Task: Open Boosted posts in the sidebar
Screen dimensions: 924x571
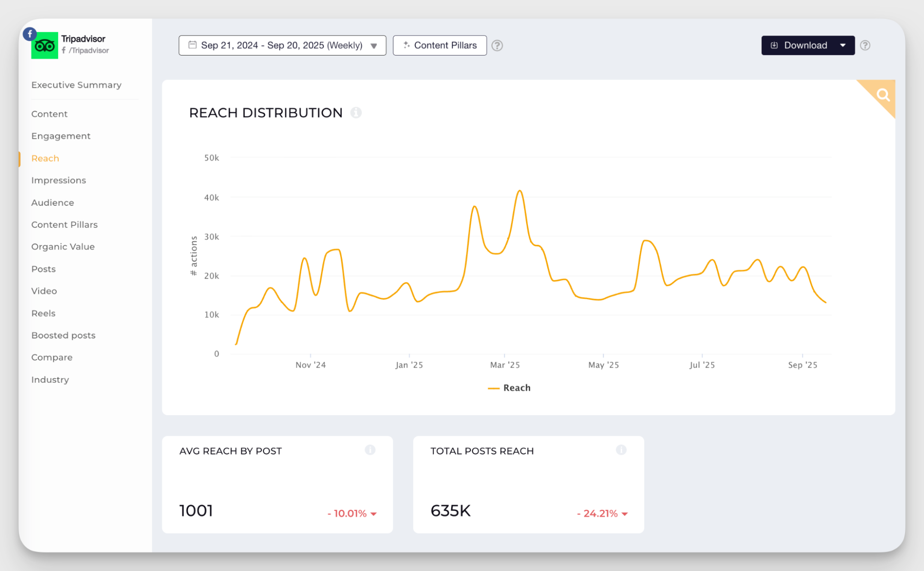Action: coord(63,335)
